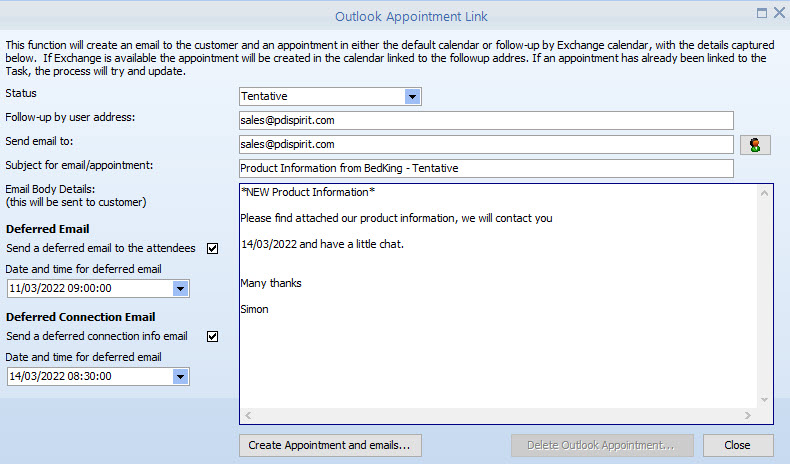Click the body scrollbar up arrow
The image size is (790, 465).
point(764,193)
